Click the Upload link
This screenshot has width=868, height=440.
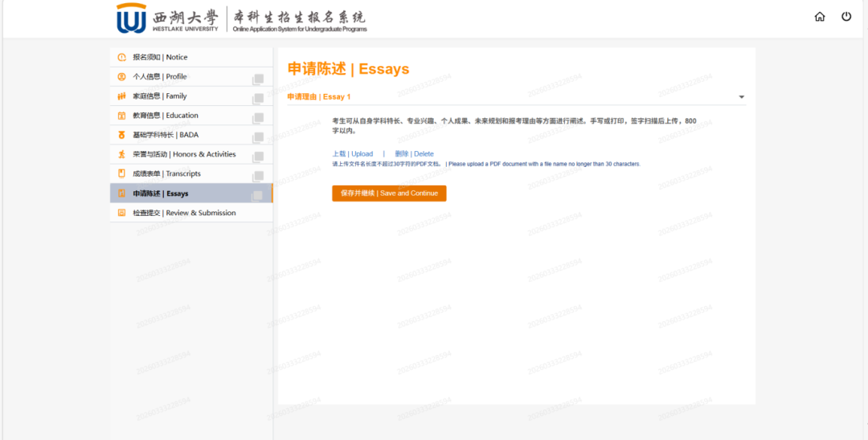(353, 153)
